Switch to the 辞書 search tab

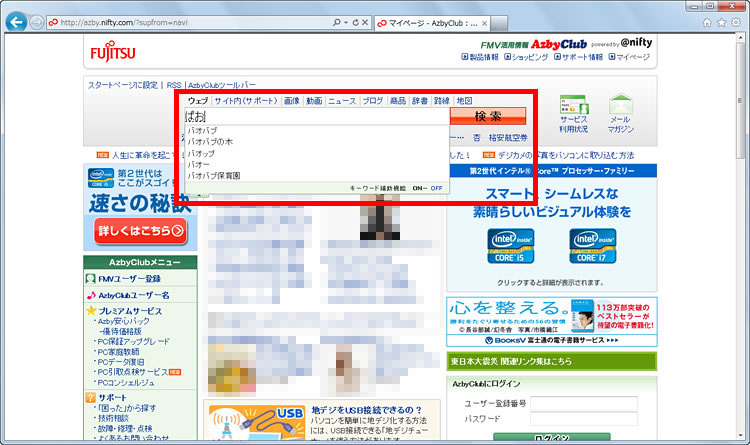pos(419,100)
